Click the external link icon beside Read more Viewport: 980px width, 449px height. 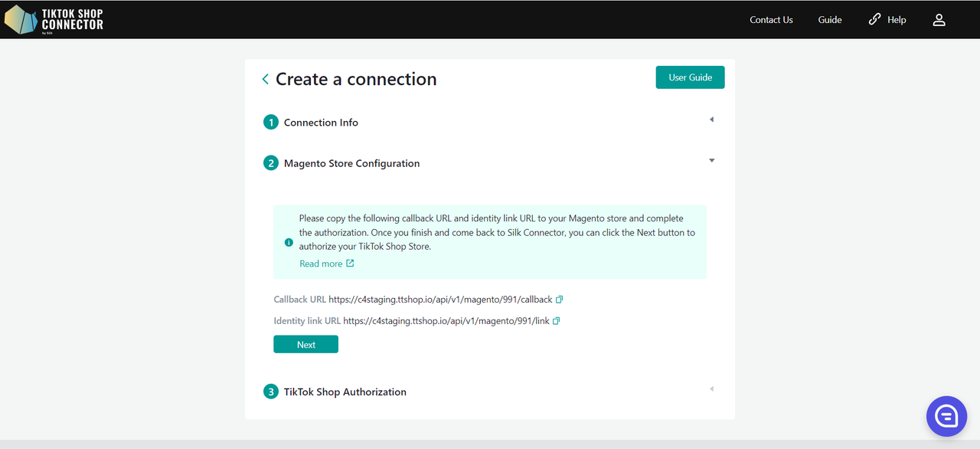pos(350,264)
